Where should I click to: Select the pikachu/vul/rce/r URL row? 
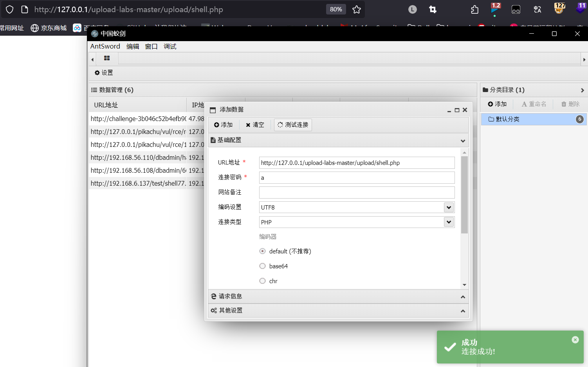pyautogui.click(x=147, y=132)
